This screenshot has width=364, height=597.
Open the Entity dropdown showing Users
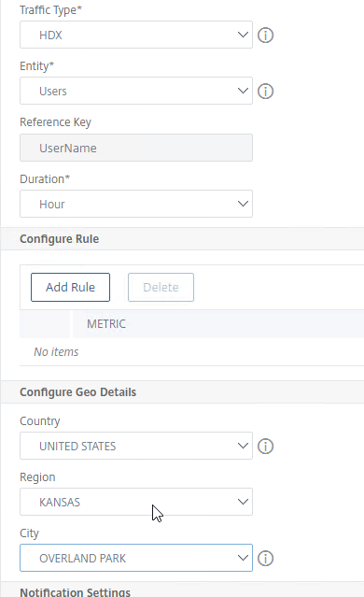pos(136,91)
